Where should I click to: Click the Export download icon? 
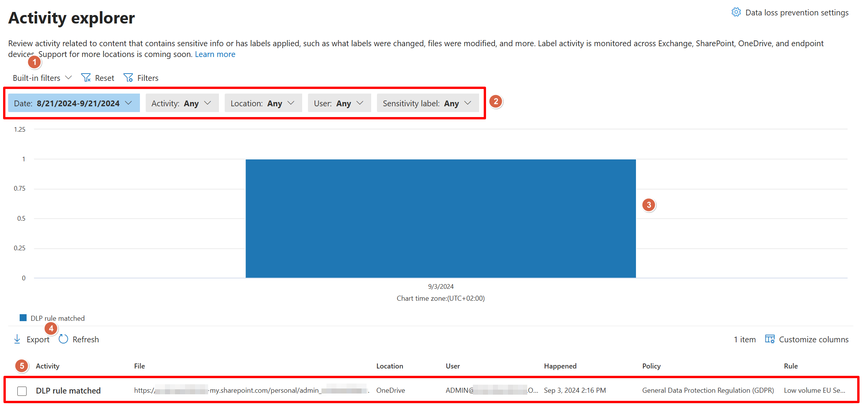17,339
